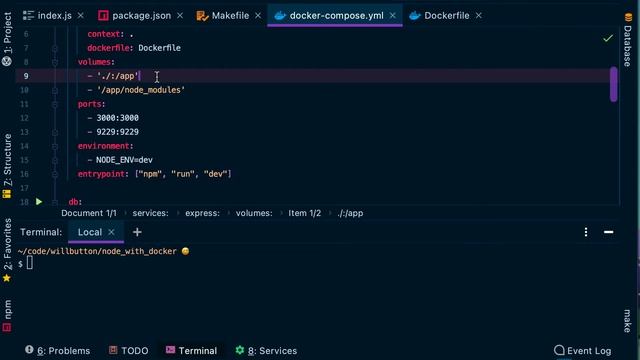The width and height of the screenshot is (640, 360).
Task: Open the Event Log
Action: [583, 351]
